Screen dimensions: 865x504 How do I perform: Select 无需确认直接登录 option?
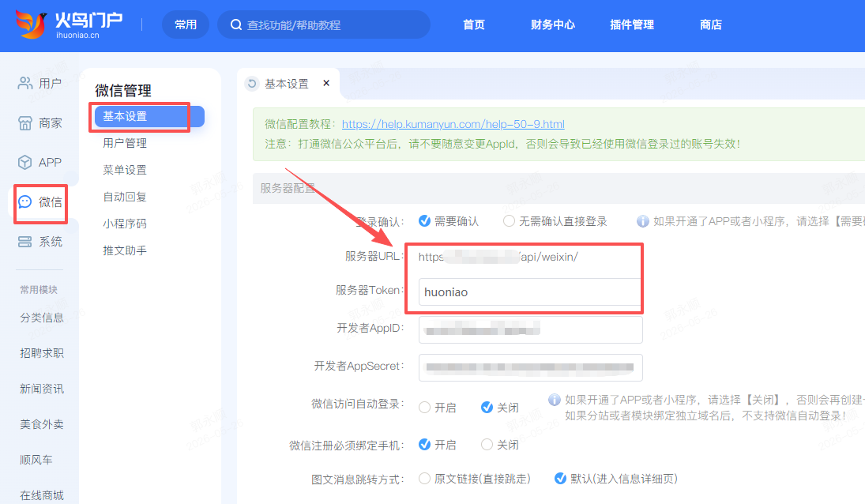[510, 221]
